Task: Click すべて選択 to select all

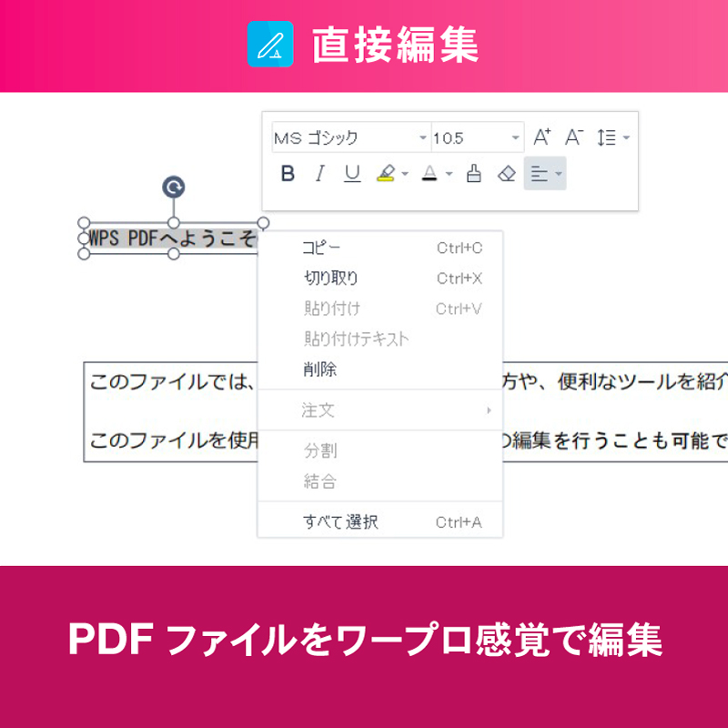Action: [x=340, y=522]
